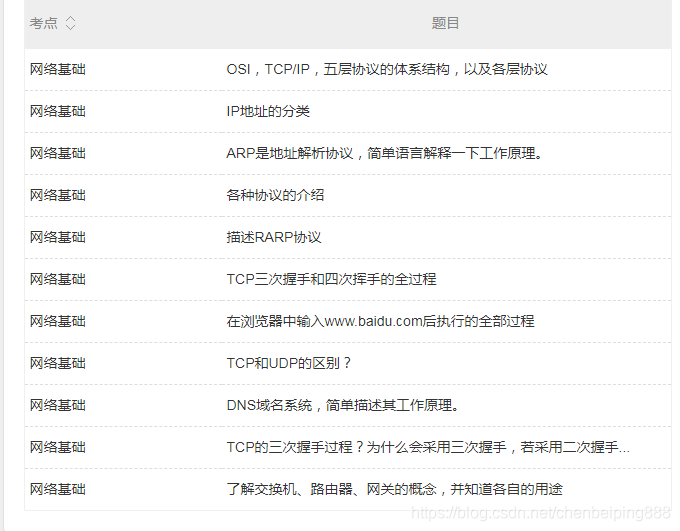Image resolution: width=680 pixels, height=531 pixels.
Task: Click 网络基础 in the IP地址的分类 row
Action: click(x=58, y=111)
